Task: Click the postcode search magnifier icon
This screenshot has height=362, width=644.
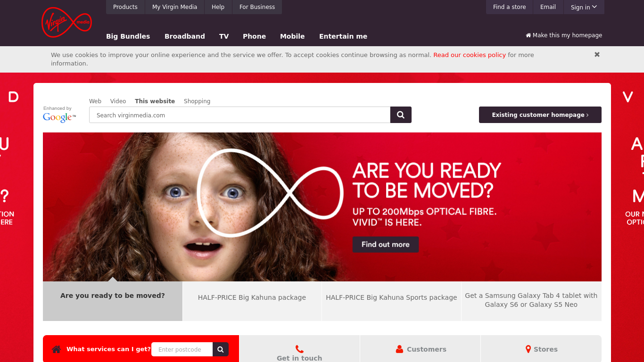Action: click(x=221, y=349)
